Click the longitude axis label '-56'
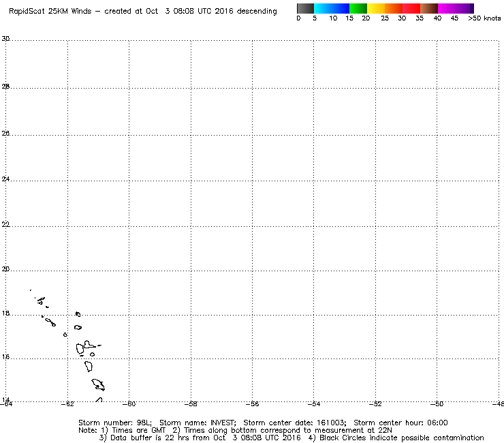Viewport: 504px width, 443px height. tap(252, 404)
